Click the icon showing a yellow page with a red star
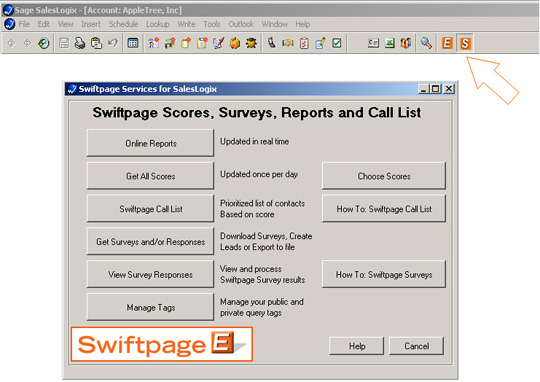 (186, 43)
